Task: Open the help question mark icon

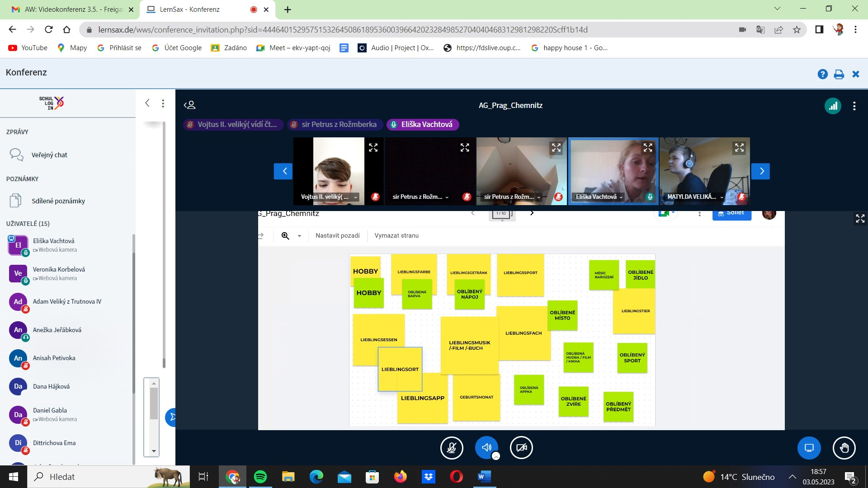Action: tap(822, 74)
